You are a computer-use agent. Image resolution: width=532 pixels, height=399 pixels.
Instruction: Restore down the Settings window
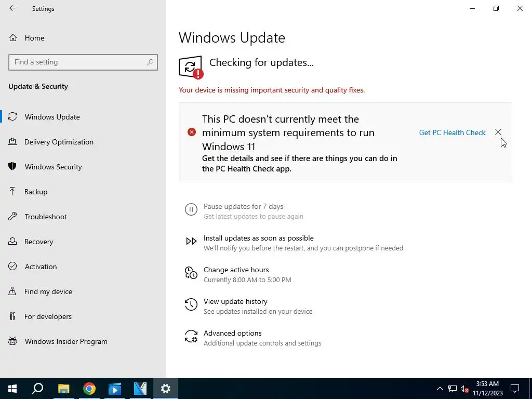click(x=496, y=8)
